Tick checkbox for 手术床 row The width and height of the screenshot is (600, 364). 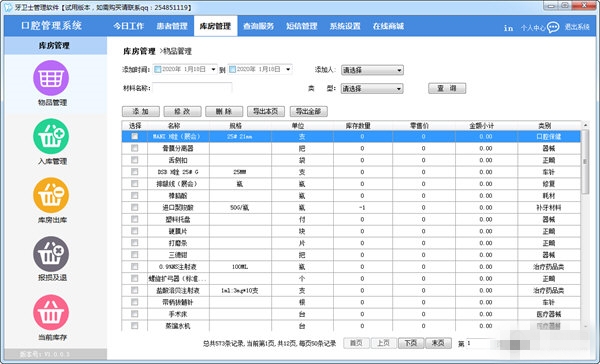click(134, 314)
